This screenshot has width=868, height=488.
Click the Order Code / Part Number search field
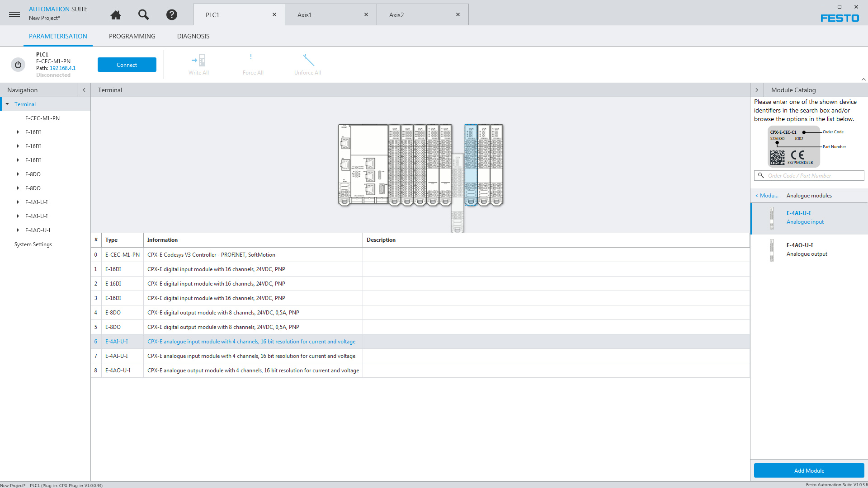[x=814, y=175]
